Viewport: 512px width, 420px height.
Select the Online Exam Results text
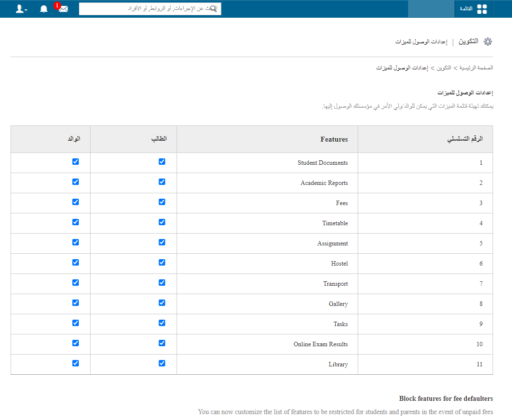320,344
